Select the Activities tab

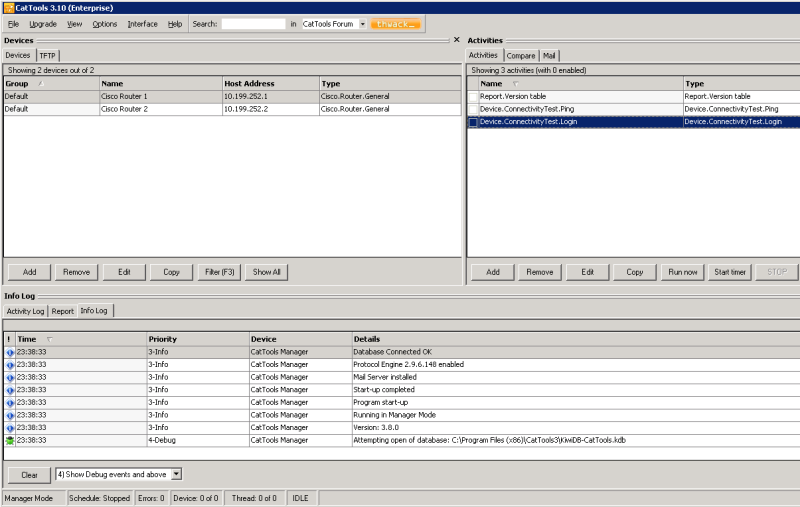(483, 55)
